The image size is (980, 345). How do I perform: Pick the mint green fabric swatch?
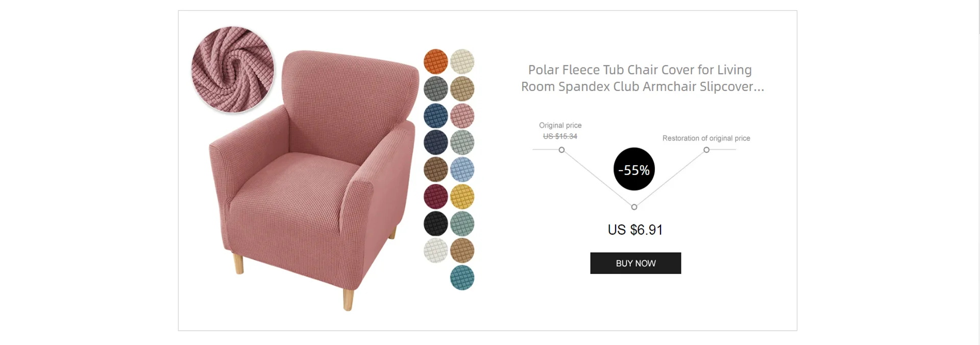pyautogui.click(x=462, y=224)
